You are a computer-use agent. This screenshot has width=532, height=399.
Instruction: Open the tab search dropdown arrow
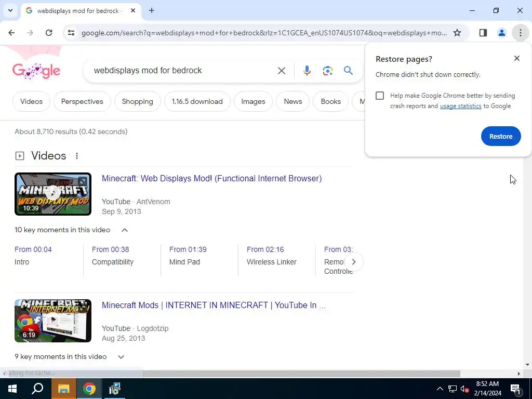(10, 10)
